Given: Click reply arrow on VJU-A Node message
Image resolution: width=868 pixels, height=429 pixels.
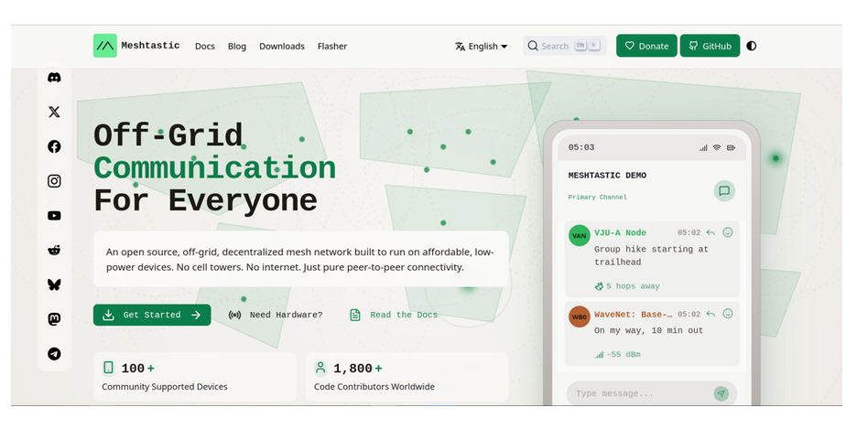Looking at the screenshot, I should [x=711, y=232].
